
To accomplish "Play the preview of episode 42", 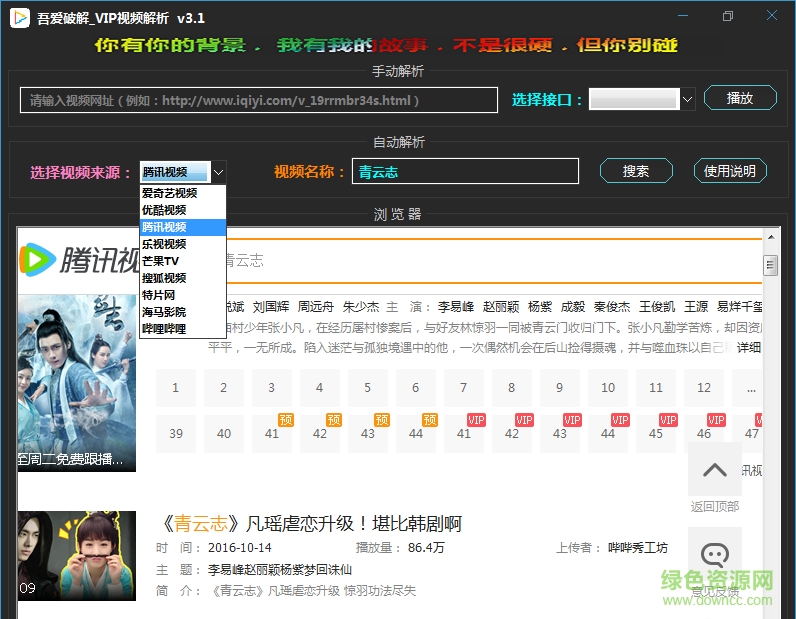I will click(x=319, y=434).
